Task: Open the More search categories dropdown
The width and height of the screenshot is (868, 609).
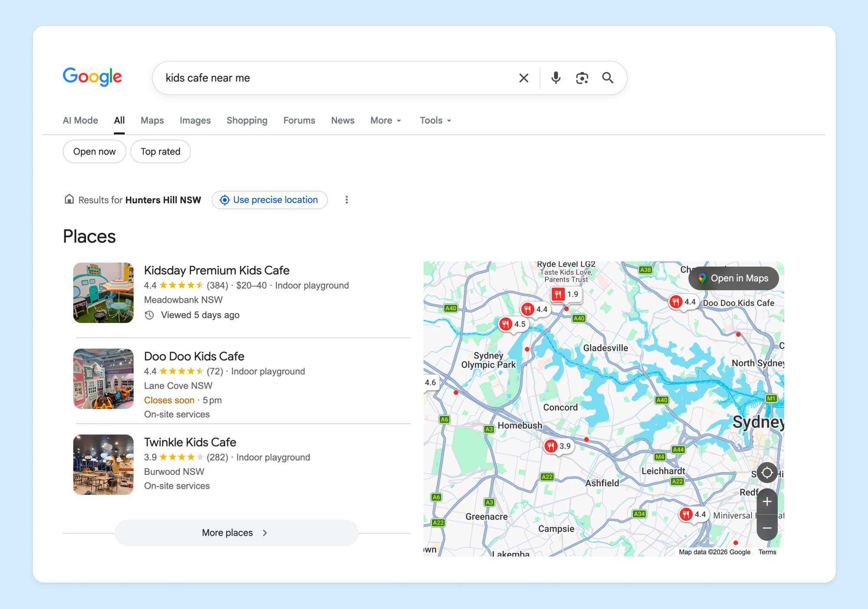Action: point(385,120)
